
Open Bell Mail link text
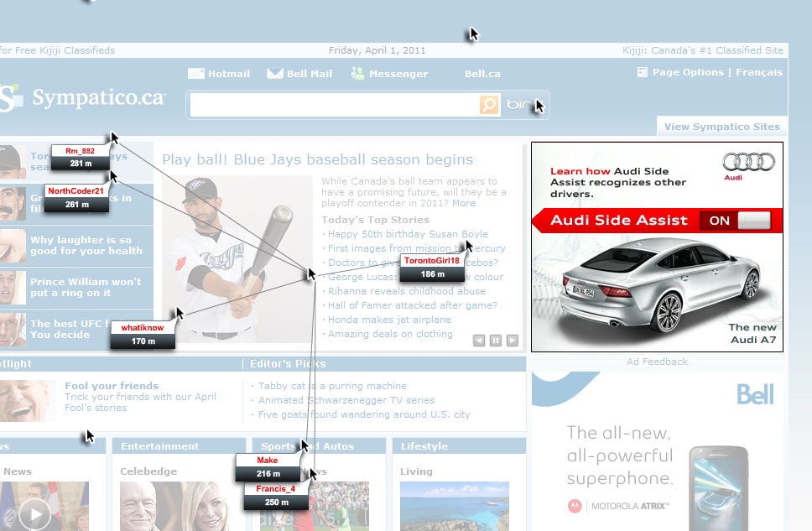point(310,74)
